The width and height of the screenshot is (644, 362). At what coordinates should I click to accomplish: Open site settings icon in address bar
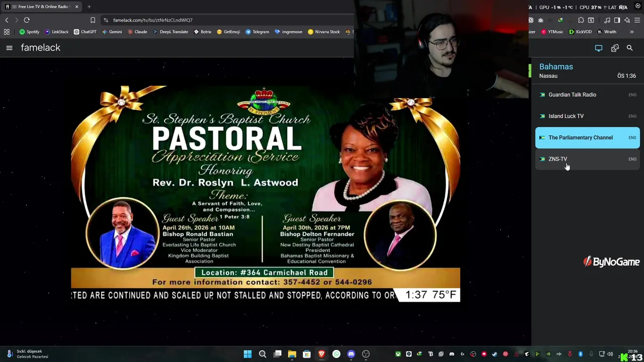[x=106, y=20]
